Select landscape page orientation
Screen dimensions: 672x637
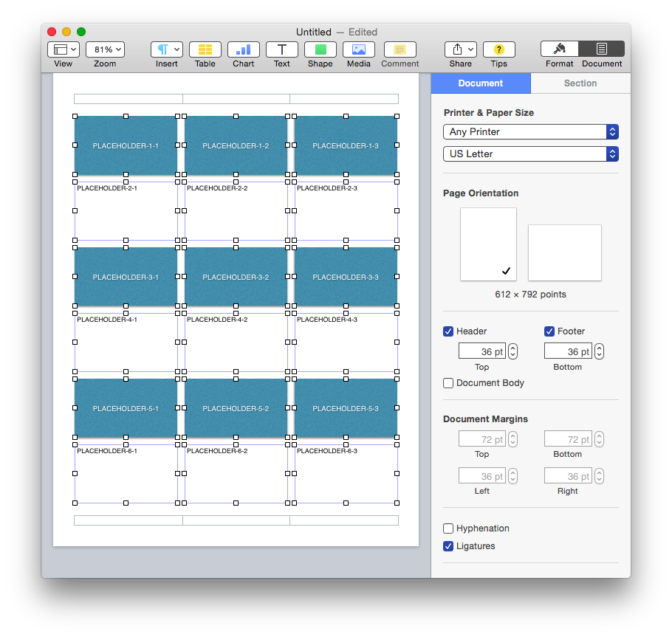[564, 252]
